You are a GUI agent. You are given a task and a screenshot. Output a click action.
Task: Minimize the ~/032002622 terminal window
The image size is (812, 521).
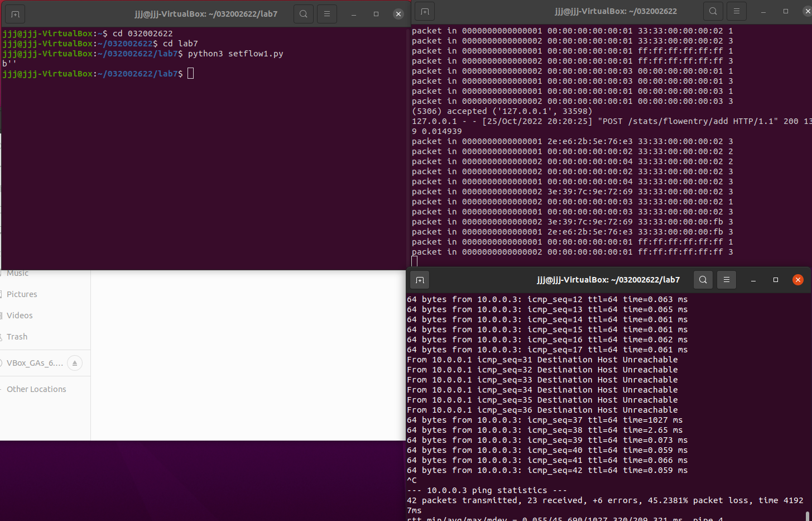point(763,11)
